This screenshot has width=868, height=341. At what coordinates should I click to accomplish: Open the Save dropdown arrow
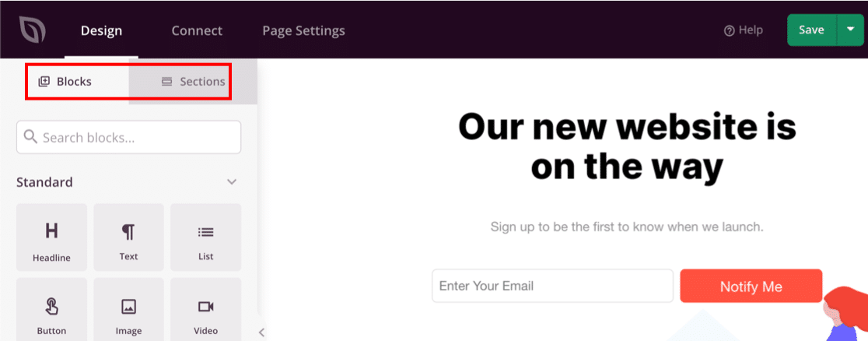coord(850,30)
